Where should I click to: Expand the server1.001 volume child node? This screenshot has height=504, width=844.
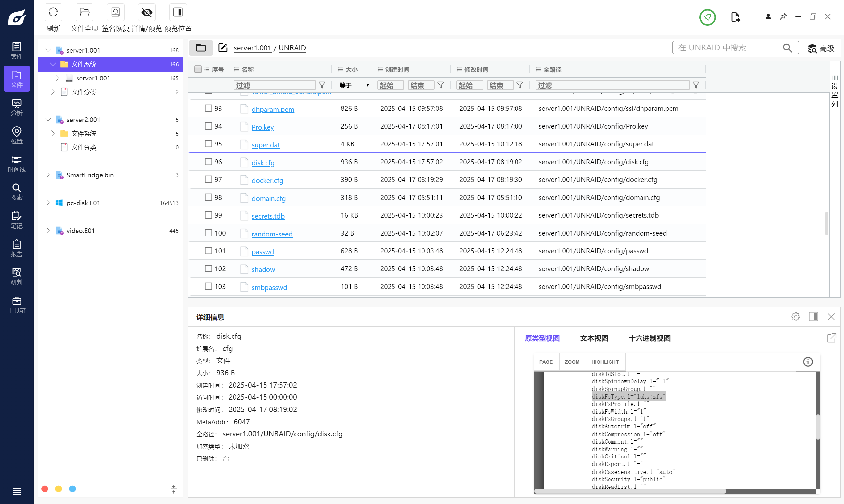[58, 78]
